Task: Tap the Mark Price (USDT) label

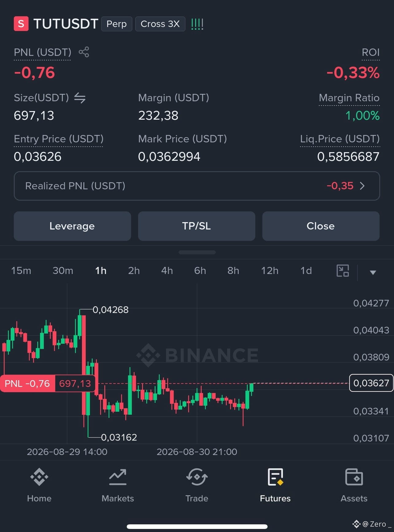Action: pos(183,139)
